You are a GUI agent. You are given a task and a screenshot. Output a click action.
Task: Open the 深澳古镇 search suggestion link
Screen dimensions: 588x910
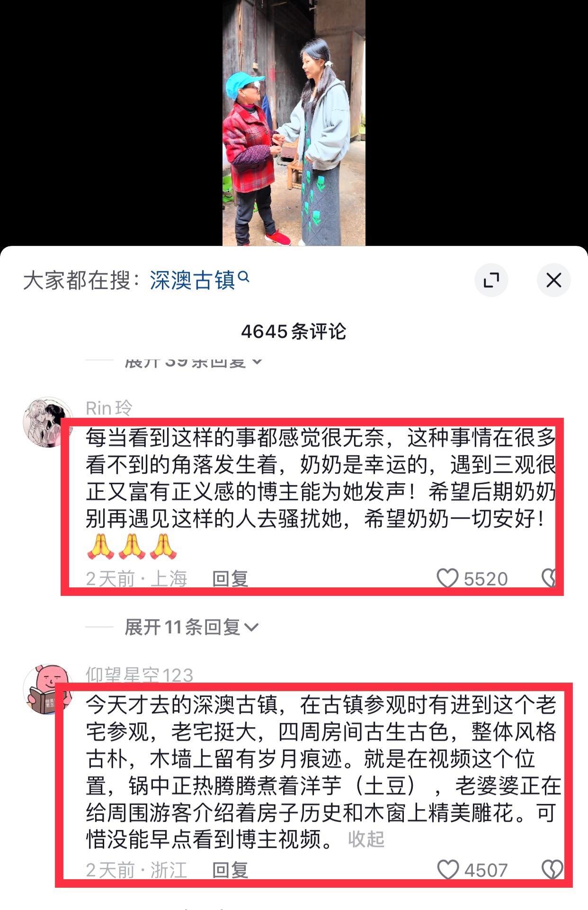coord(192,280)
